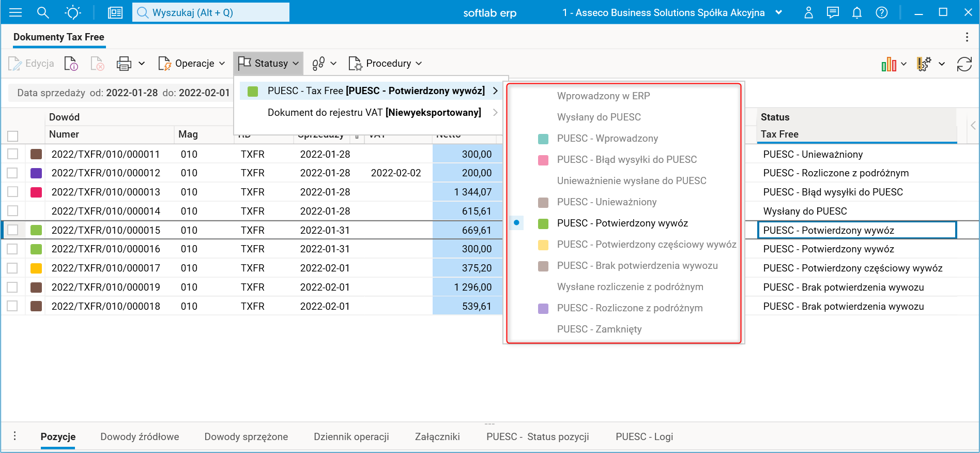Click the refresh data icon

click(x=964, y=64)
